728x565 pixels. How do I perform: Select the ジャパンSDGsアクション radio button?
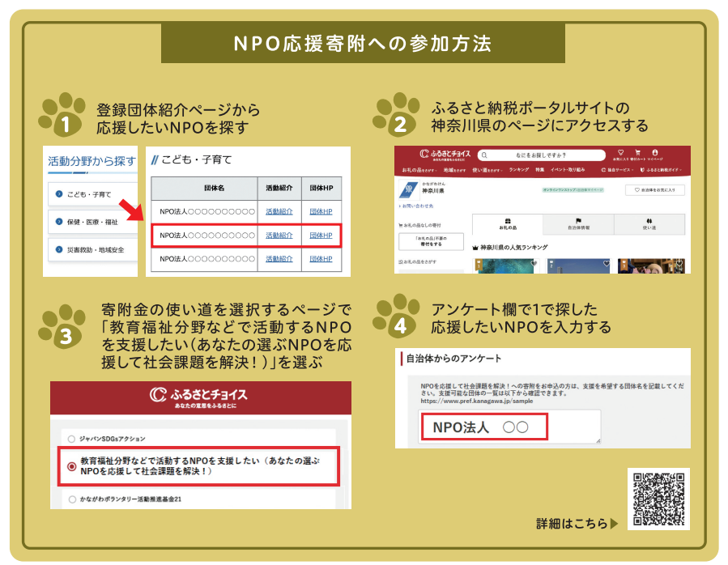(71, 439)
